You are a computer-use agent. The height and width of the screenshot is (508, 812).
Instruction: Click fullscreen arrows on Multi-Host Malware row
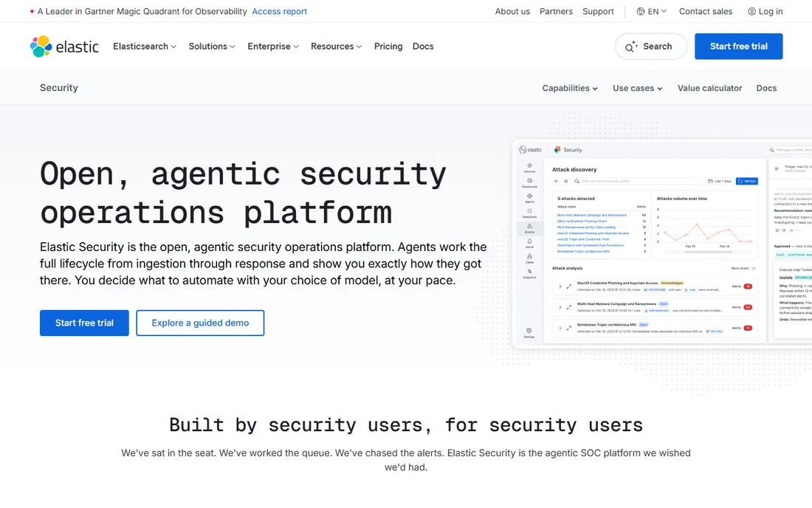click(568, 307)
